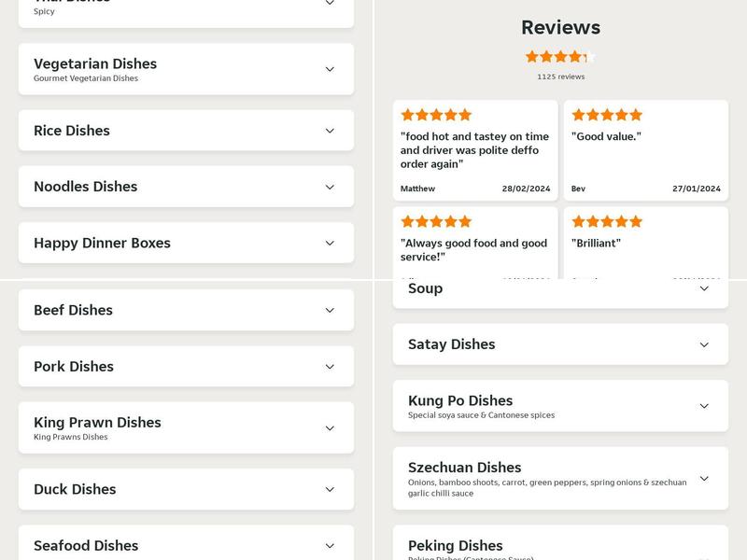747x560 pixels.
Task: Select the first orange star on Matthew's review
Action: click(x=406, y=115)
